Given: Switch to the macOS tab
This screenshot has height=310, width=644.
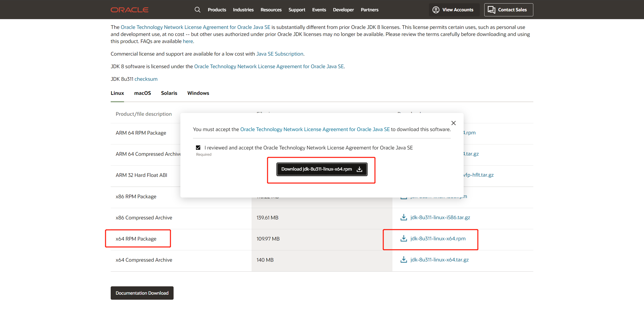Looking at the screenshot, I should click(142, 93).
